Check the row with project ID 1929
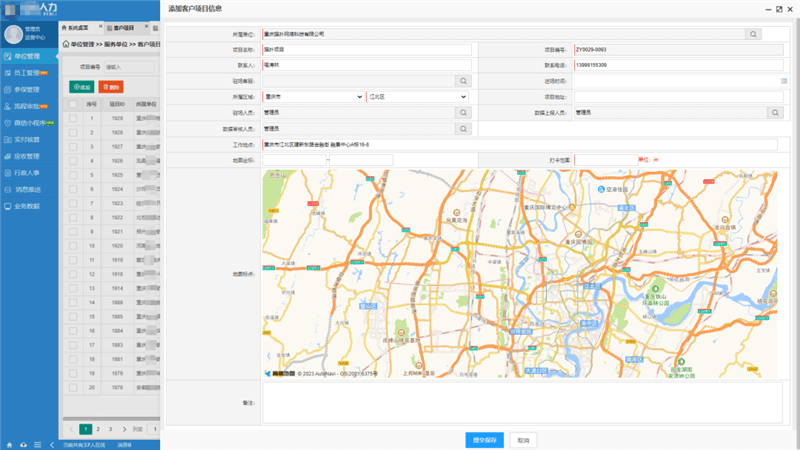 point(73,118)
